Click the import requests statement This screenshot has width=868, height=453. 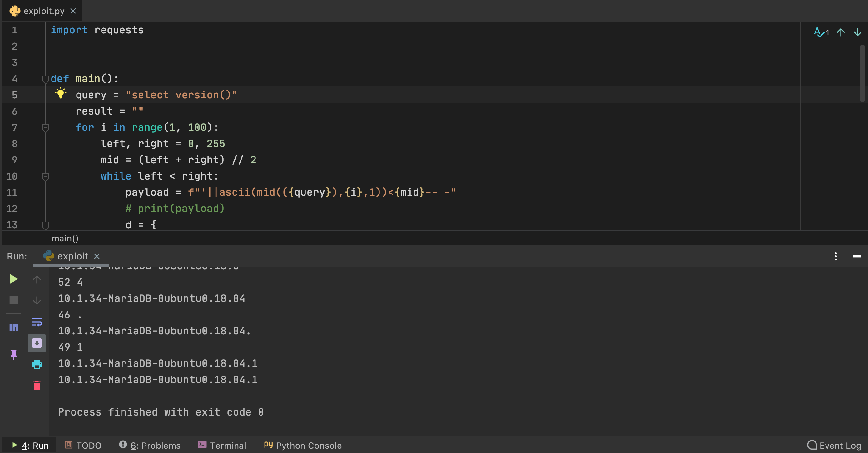click(x=97, y=30)
